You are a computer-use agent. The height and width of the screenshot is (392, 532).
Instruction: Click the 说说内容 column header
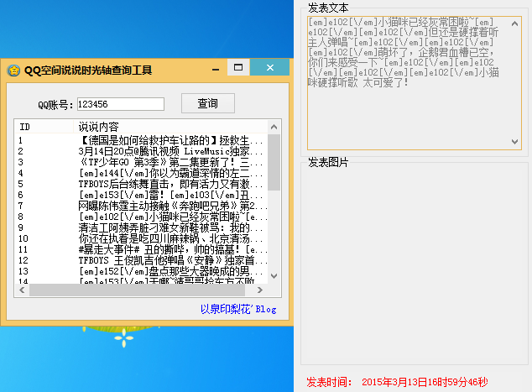(x=170, y=127)
